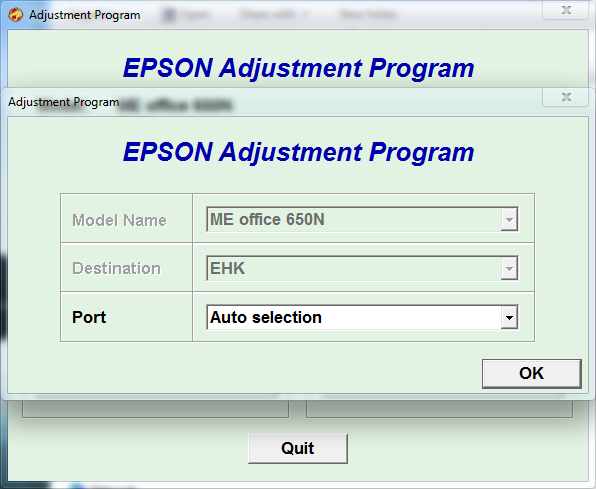The image size is (596, 489).
Task: Expand the Model Name dropdown arrow
Action: [509, 219]
